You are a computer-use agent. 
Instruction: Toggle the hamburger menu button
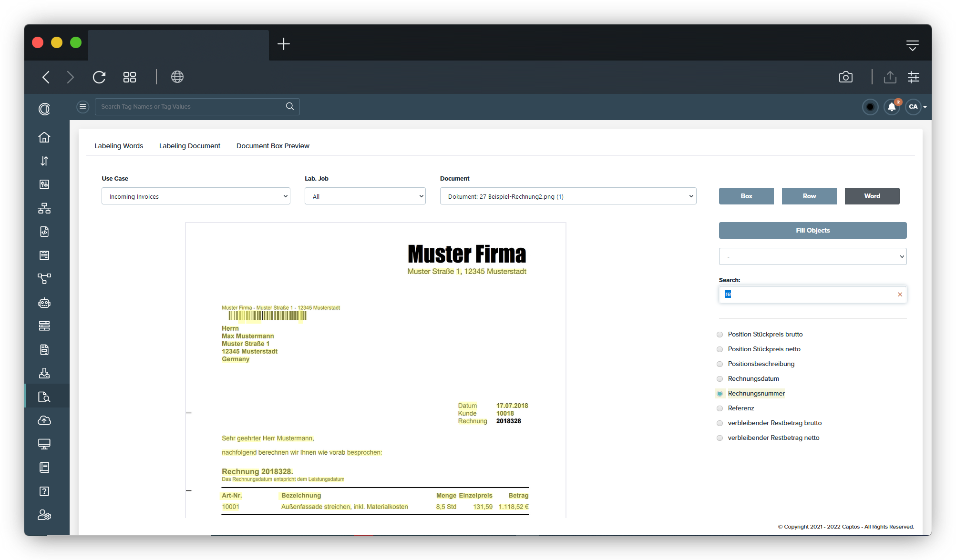coord(83,107)
